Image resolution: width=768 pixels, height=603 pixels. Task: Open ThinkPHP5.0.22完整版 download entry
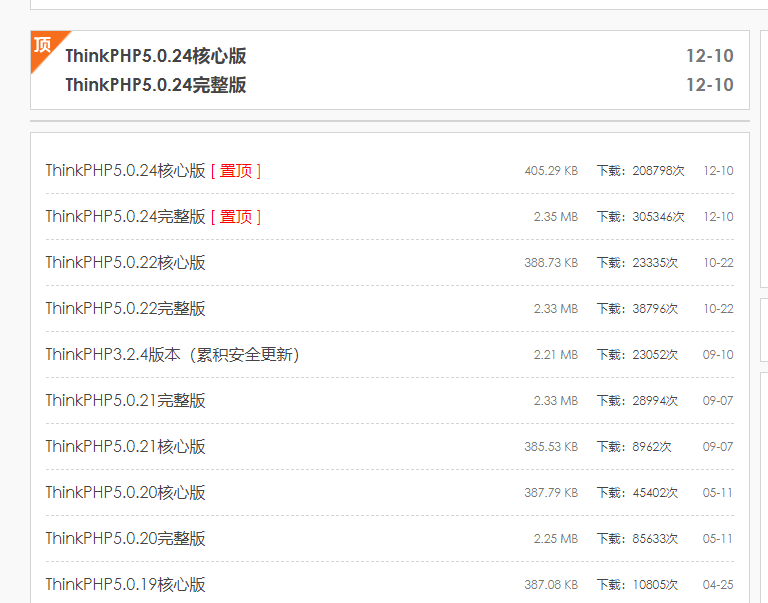(x=125, y=309)
